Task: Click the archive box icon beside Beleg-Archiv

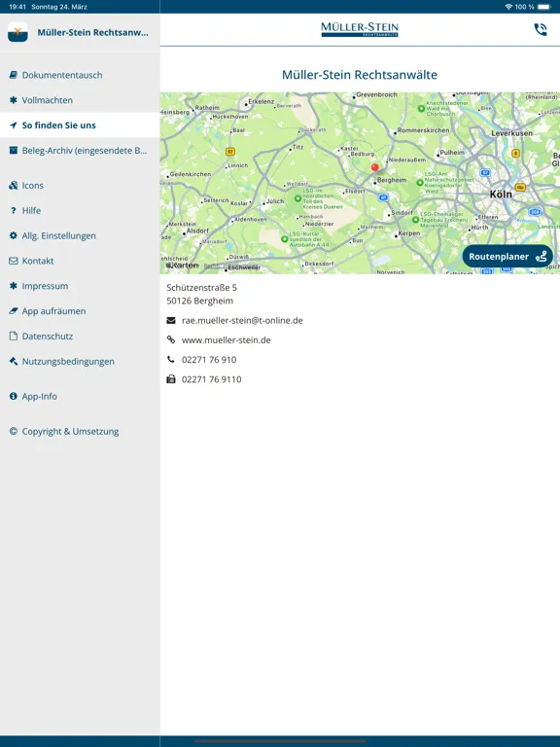Action: pyautogui.click(x=14, y=151)
